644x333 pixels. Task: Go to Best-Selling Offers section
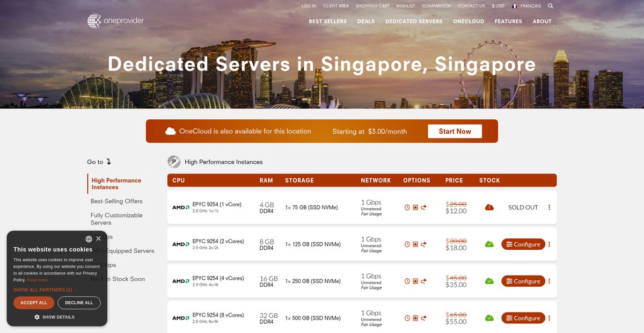coord(116,201)
